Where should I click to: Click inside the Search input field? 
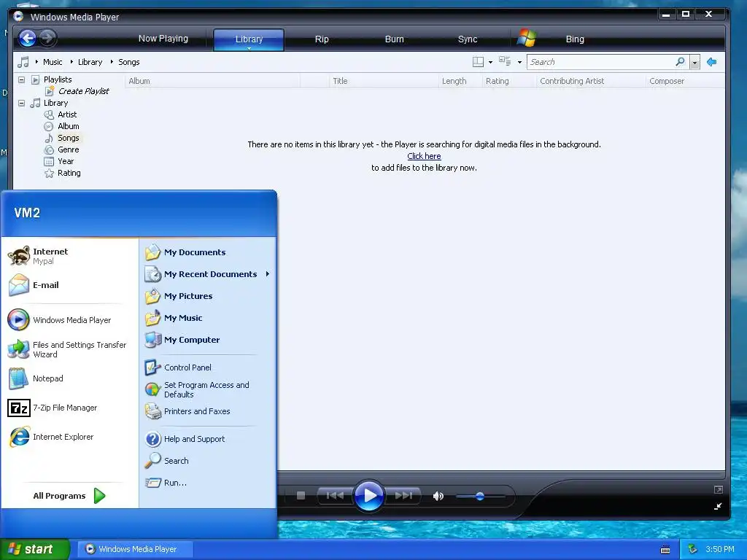click(x=601, y=62)
